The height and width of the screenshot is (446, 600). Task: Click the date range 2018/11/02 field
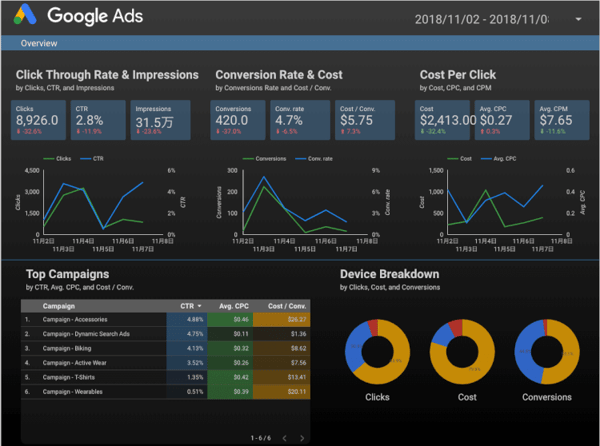[x=481, y=19]
